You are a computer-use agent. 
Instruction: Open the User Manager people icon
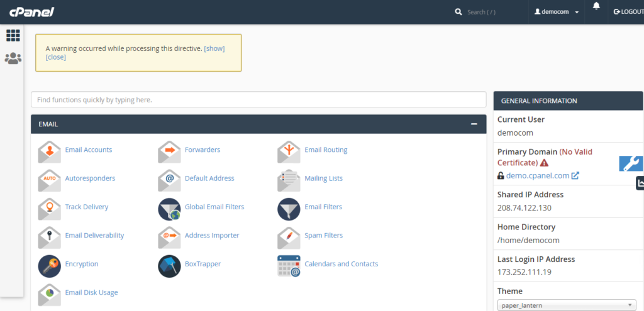13,58
